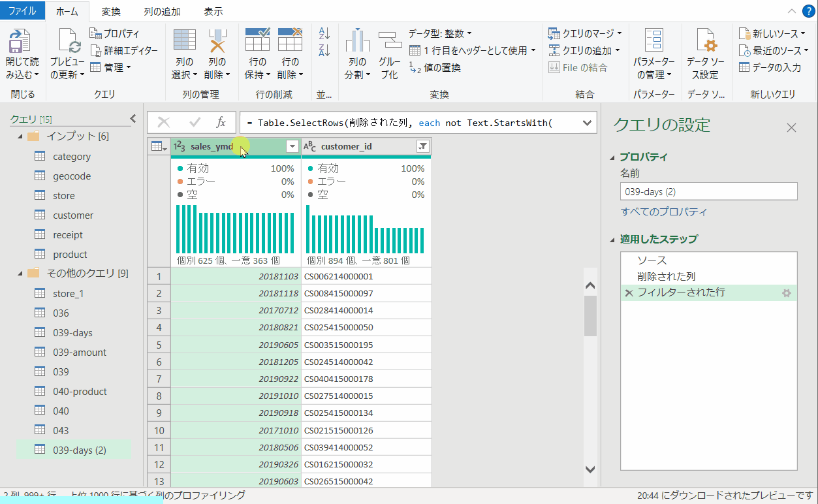Switch to the 変換 ribbon tab
The height and width of the screenshot is (504, 818).
coord(111,10)
